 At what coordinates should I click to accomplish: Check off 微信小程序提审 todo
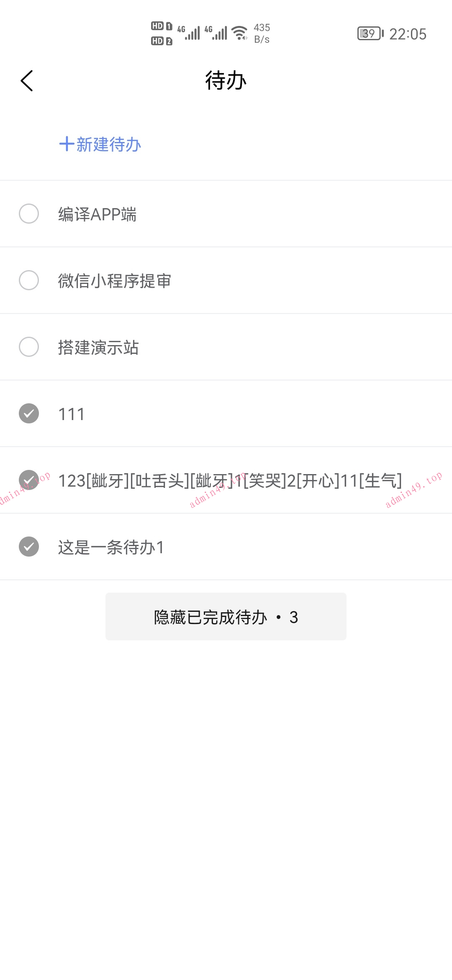[x=29, y=280]
